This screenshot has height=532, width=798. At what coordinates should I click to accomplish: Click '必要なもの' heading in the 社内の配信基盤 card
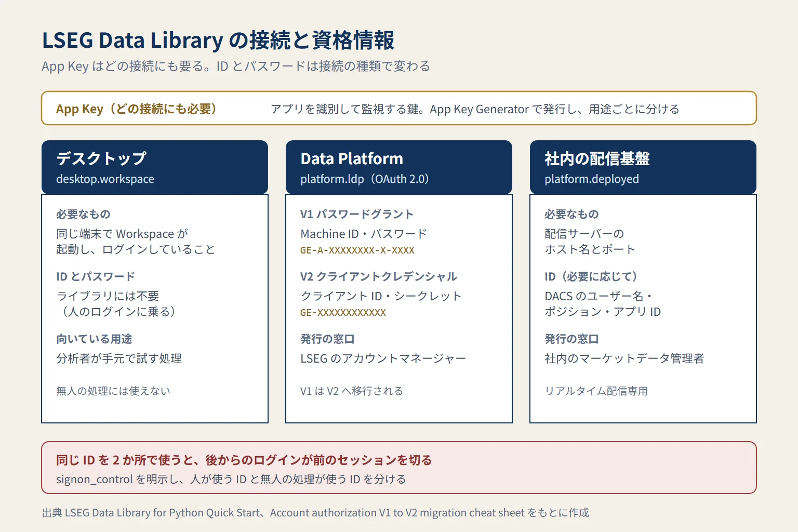pyautogui.click(x=571, y=214)
